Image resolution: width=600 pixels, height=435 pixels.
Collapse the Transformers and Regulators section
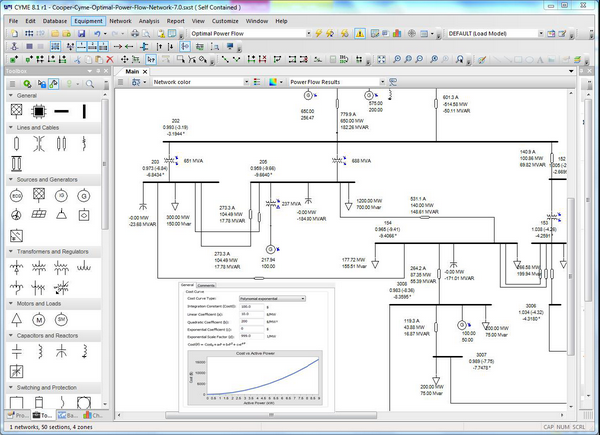10,252
